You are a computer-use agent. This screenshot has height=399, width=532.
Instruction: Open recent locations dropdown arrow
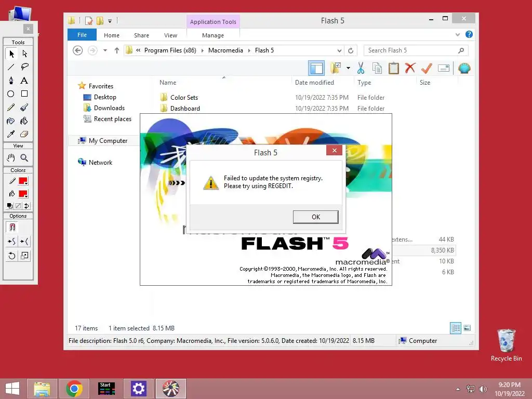point(105,50)
